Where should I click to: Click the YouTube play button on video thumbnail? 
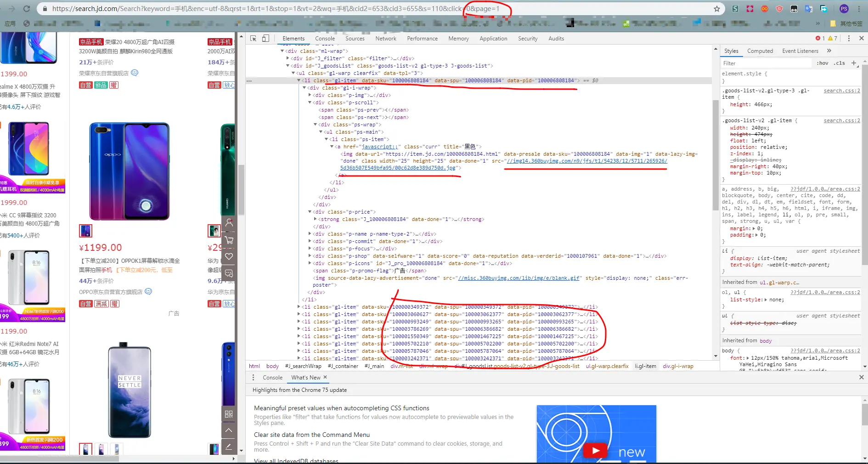596,451
